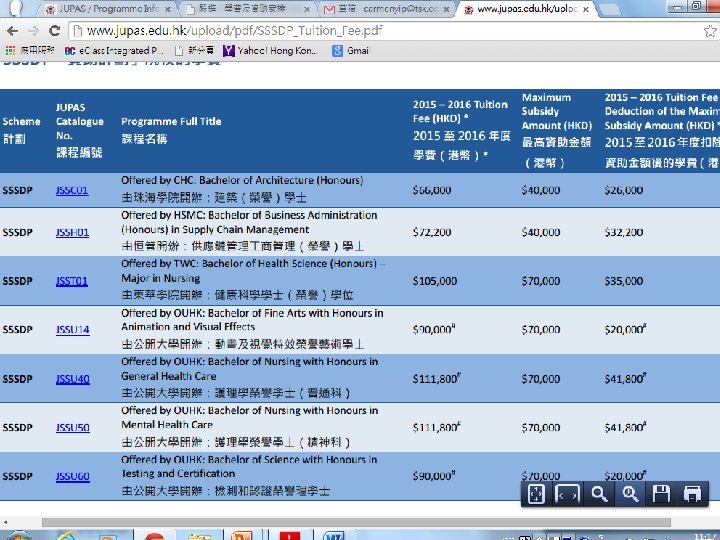Click the $105,000 tuition fee cell
The height and width of the screenshot is (540, 720).
(x=435, y=281)
